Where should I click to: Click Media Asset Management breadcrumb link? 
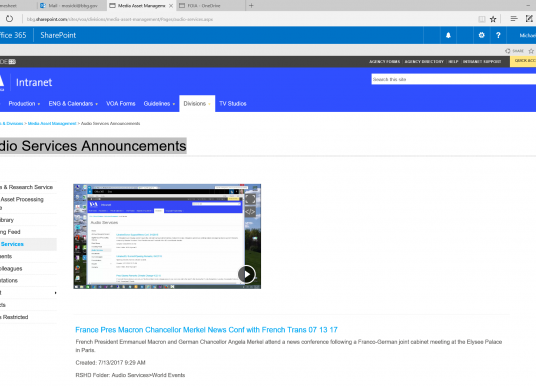52,123
